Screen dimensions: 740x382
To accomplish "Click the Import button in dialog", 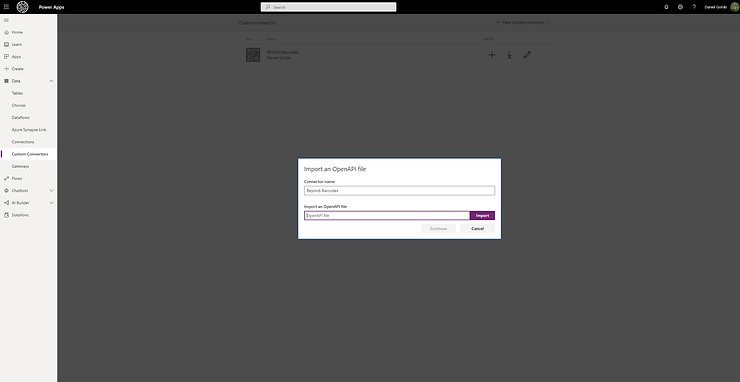I will pyautogui.click(x=482, y=215).
